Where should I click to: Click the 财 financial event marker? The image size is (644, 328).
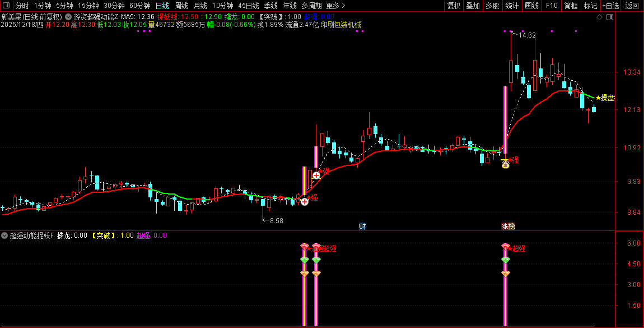[362, 227]
